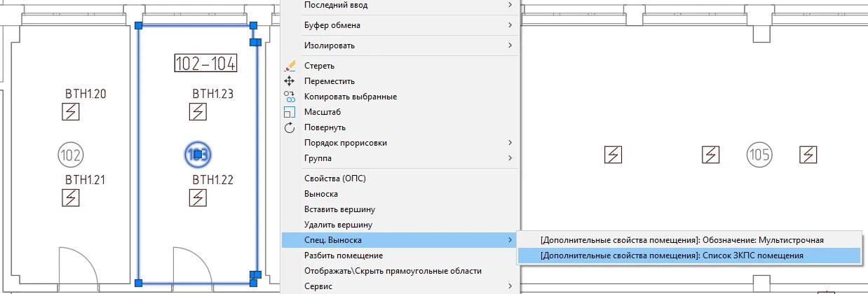Screen dimensions: 868x294
Task: Click the Повернуть rotate icon
Action: click(290, 127)
